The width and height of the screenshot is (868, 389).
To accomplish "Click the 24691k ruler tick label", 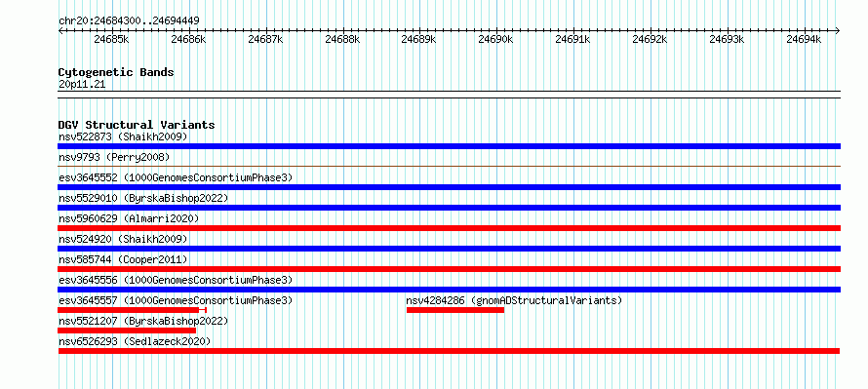I will [572, 39].
